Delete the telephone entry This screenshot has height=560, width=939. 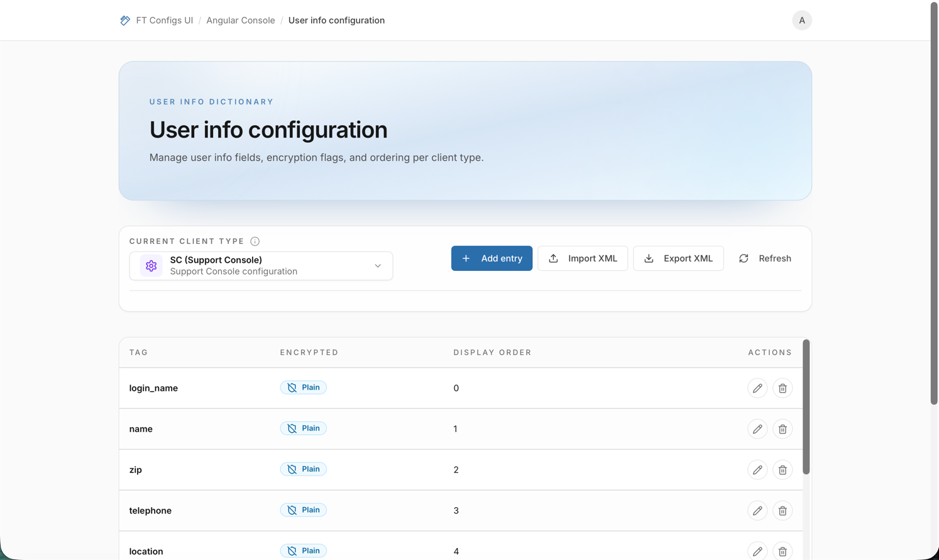coord(782,511)
